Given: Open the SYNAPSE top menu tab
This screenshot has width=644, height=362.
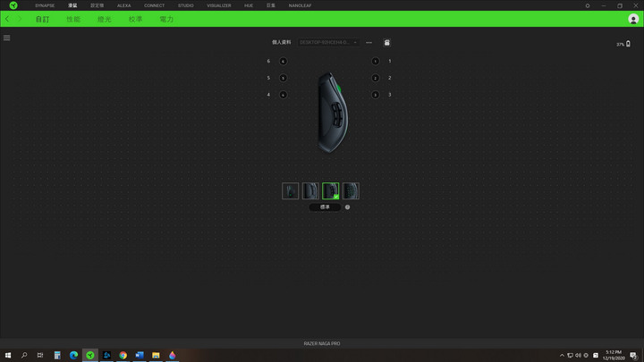Looking at the screenshot, I should coord(45,5).
